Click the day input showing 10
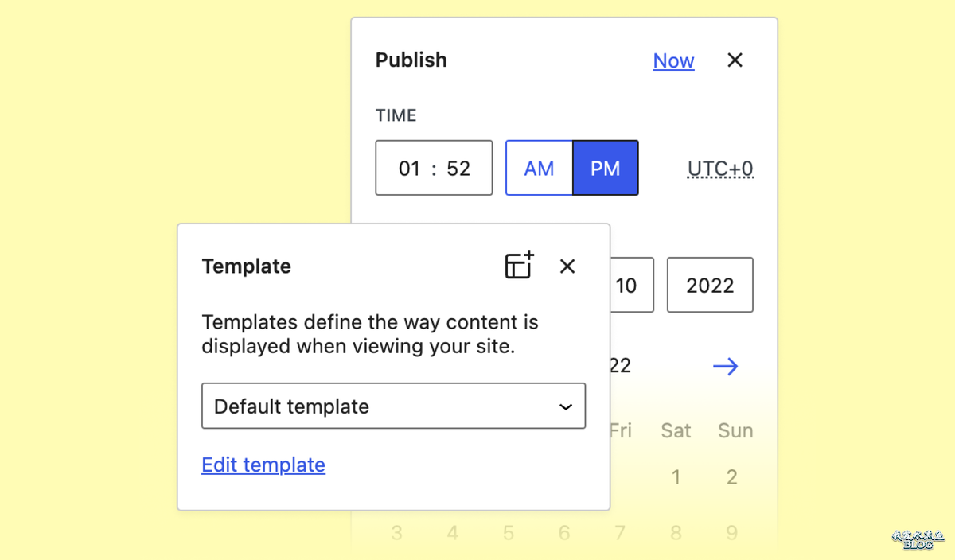955x560 pixels. coord(630,285)
